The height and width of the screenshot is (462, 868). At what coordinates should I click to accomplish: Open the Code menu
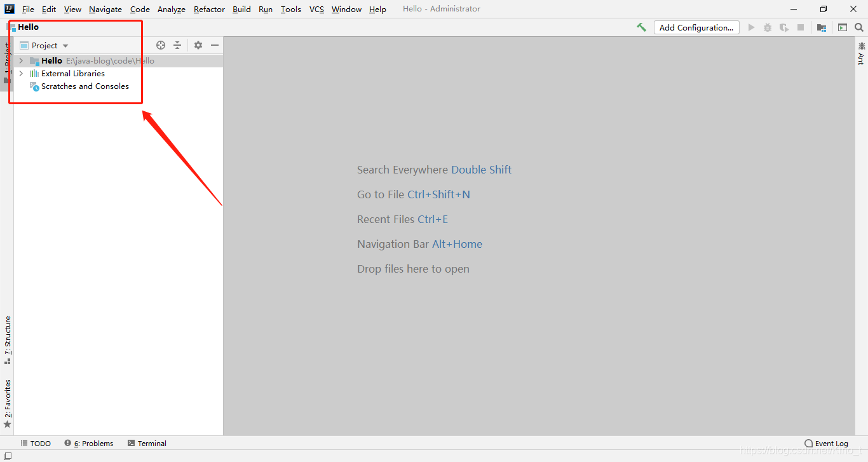(140, 9)
